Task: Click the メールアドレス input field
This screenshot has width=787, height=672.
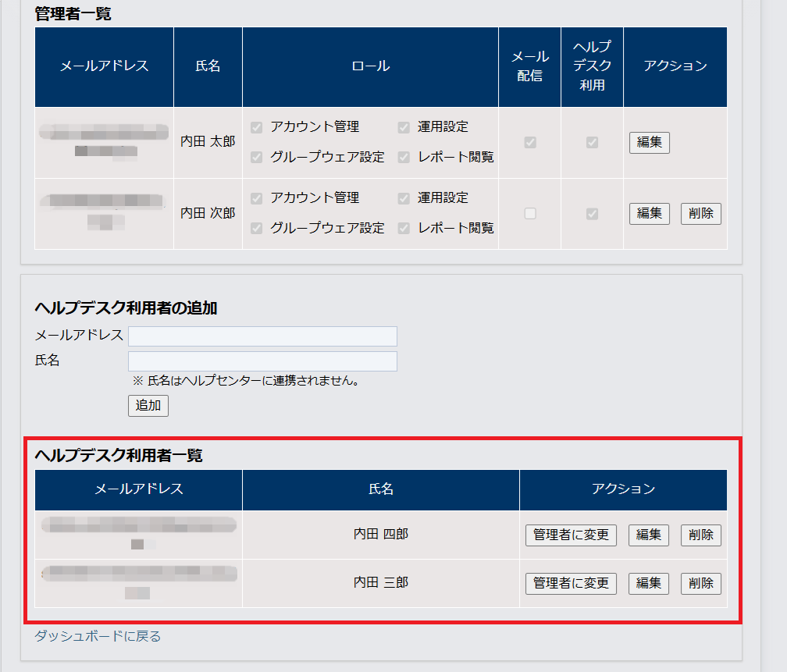Action: tap(262, 336)
